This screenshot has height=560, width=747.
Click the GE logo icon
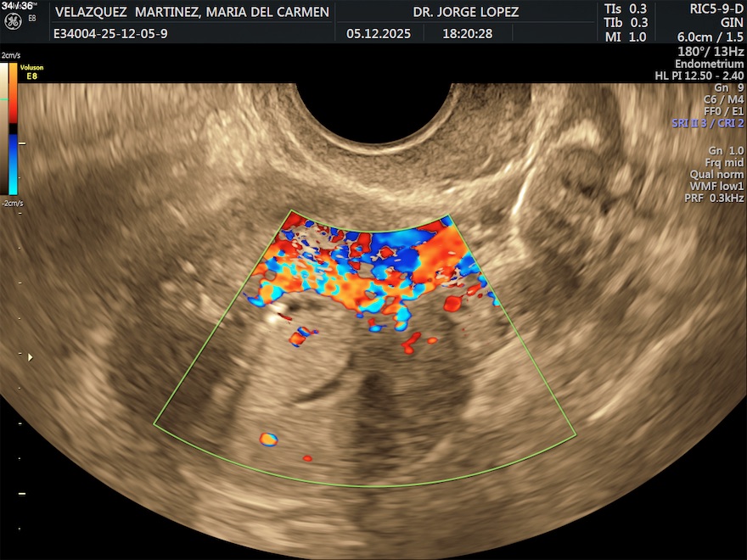(x=13, y=19)
